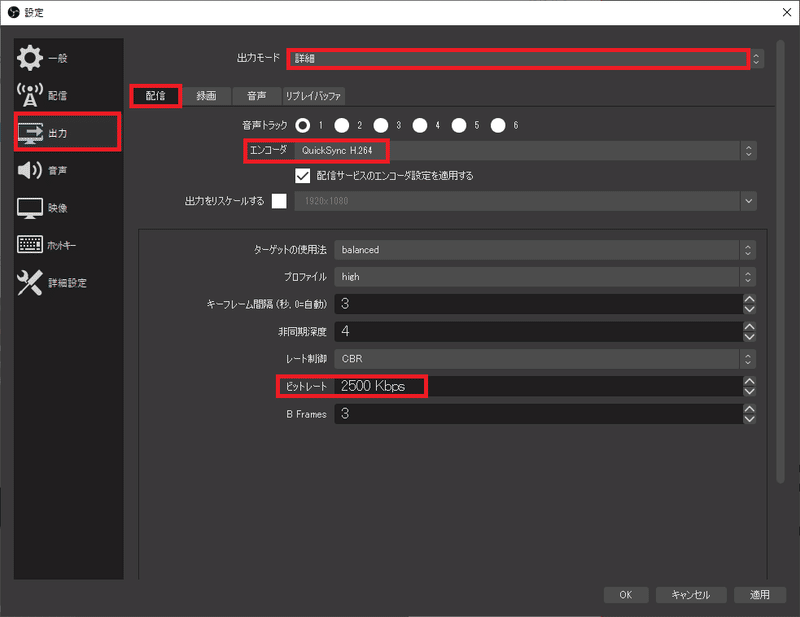This screenshot has height=617, width=800.
Task: Increase キーフレーム間隔 with up arrow
Action: coord(749,299)
